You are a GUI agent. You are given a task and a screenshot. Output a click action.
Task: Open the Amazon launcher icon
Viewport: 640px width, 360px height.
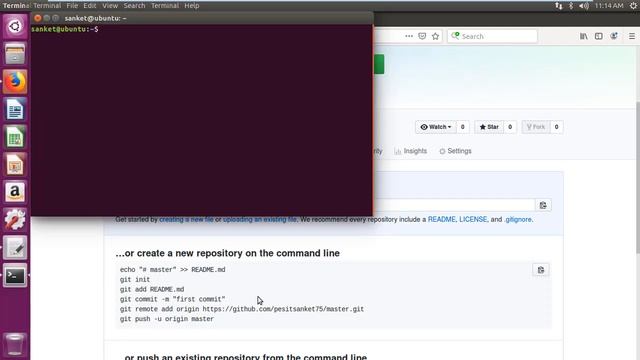coord(15,192)
